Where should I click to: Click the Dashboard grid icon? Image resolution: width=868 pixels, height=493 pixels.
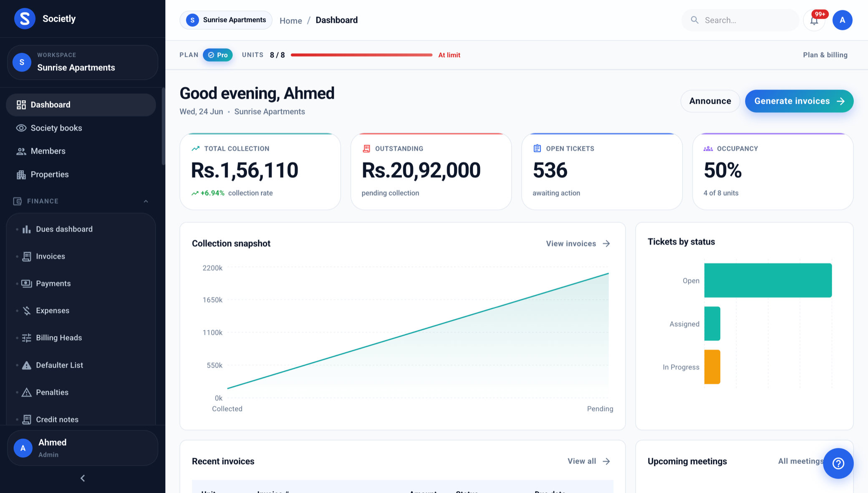coord(21,105)
